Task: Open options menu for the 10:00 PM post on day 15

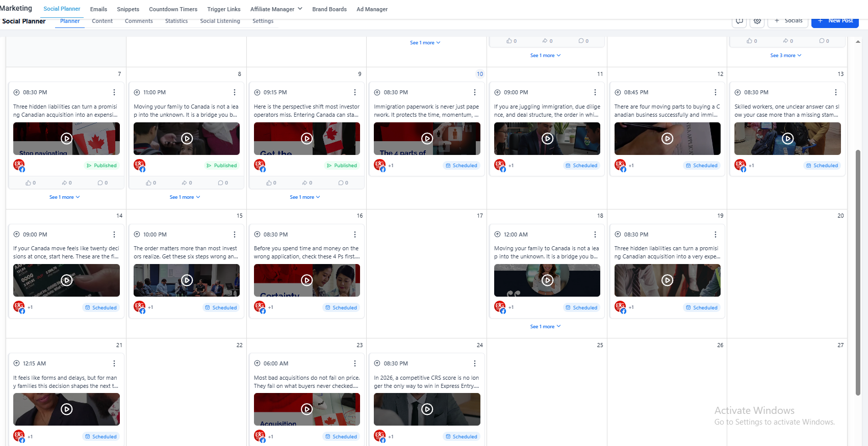Action: point(235,234)
